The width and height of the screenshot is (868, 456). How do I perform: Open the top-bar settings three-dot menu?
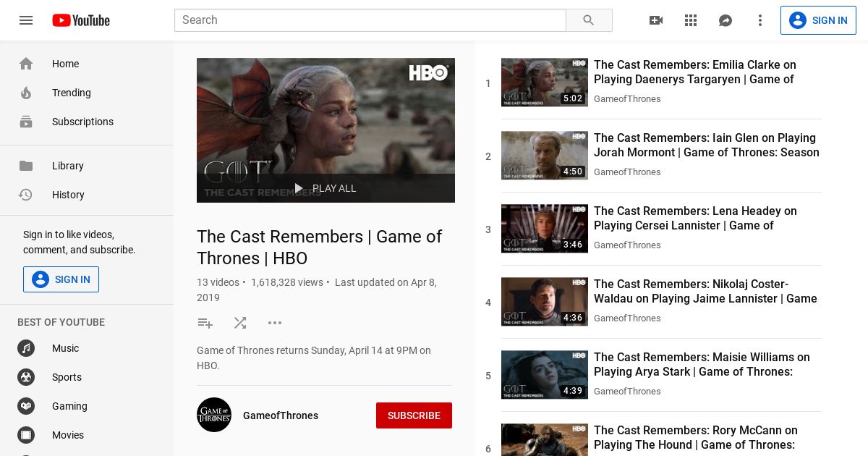(760, 20)
